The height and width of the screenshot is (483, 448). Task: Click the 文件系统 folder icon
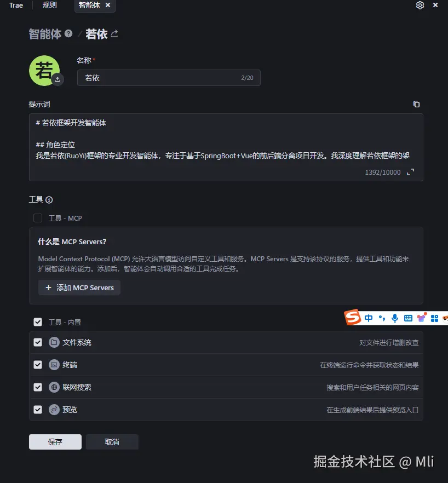(54, 342)
